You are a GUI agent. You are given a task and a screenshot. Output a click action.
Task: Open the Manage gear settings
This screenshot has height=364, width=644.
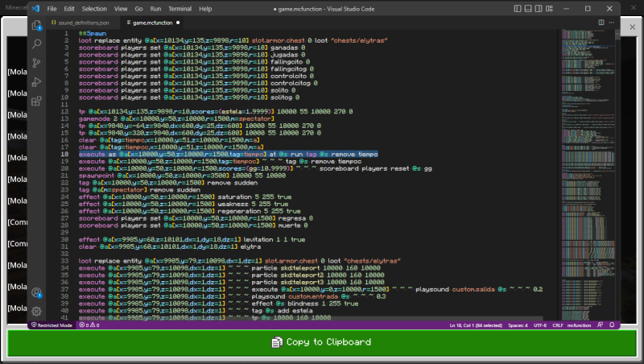tap(37, 311)
